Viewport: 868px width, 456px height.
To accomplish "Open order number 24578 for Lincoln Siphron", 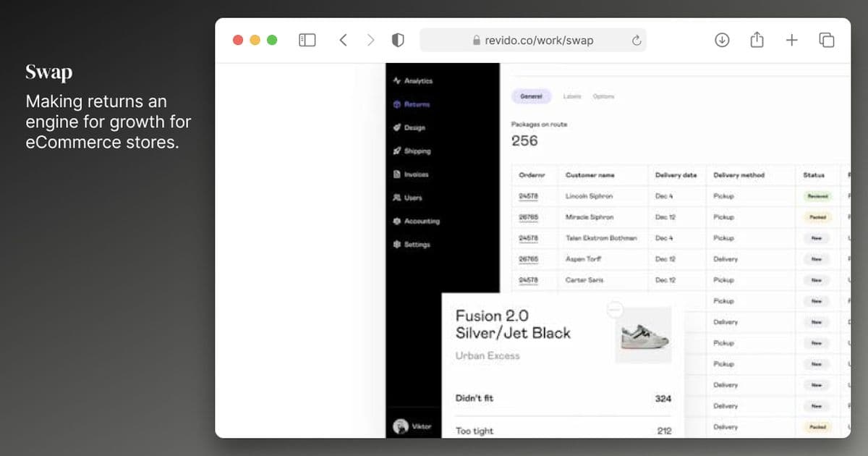I will [529, 196].
